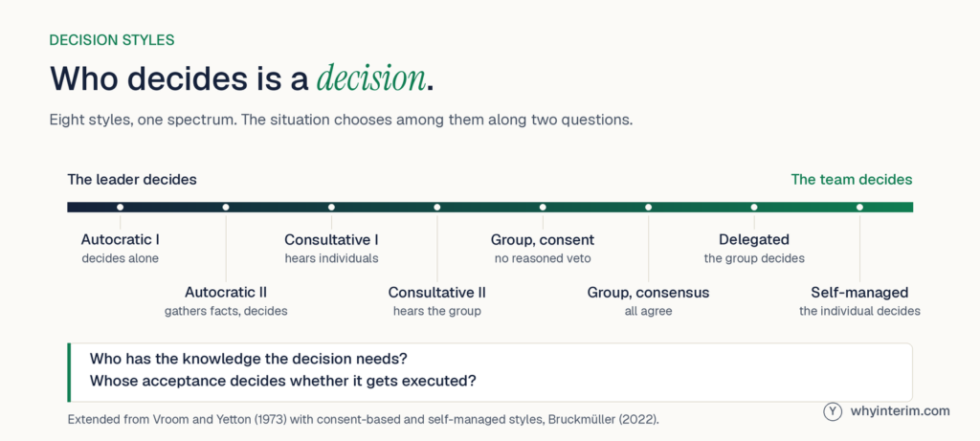This screenshot has height=441, width=980.
Task: Click the Self-managed label
Action: tap(859, 293)
